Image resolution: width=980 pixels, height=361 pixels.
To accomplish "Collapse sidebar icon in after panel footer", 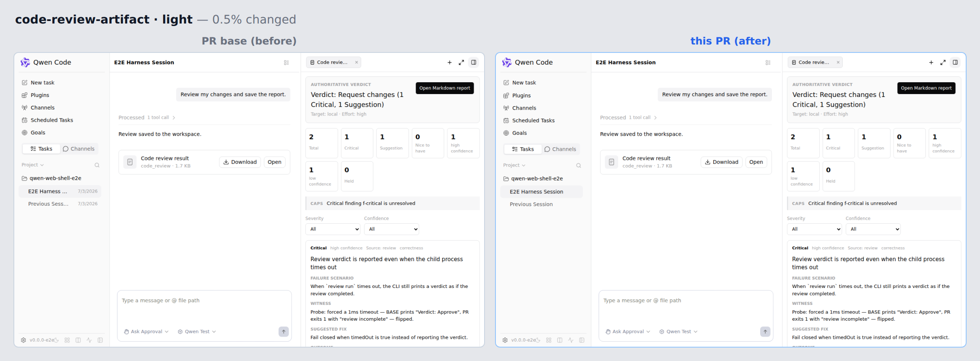I will (x=582, y=340).
